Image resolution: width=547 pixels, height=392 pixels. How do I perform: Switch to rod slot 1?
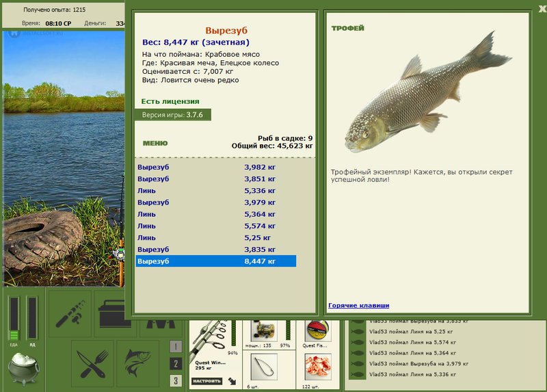pos(176,347)
